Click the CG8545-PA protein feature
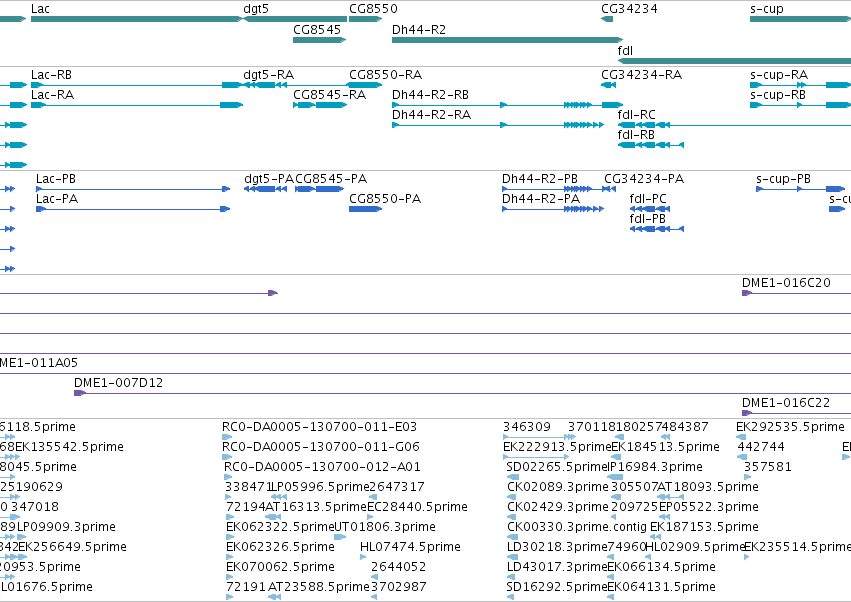 pos(319,189)
